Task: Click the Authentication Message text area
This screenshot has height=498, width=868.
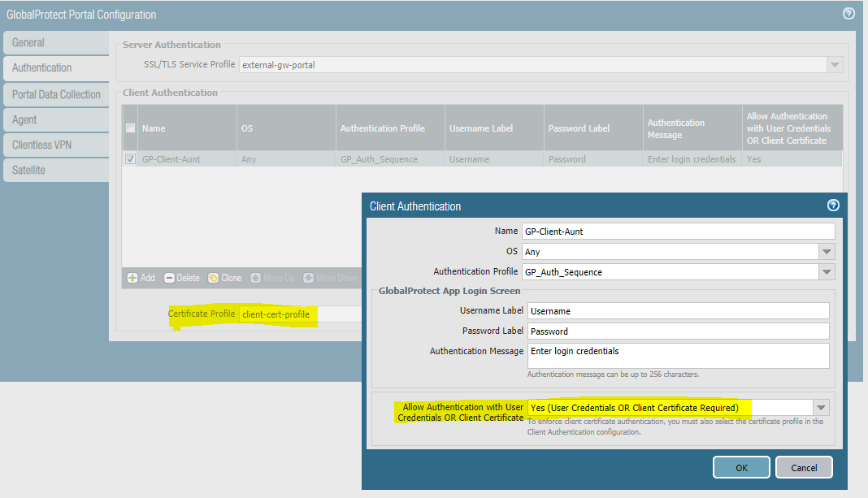Action: pos(678,356)
